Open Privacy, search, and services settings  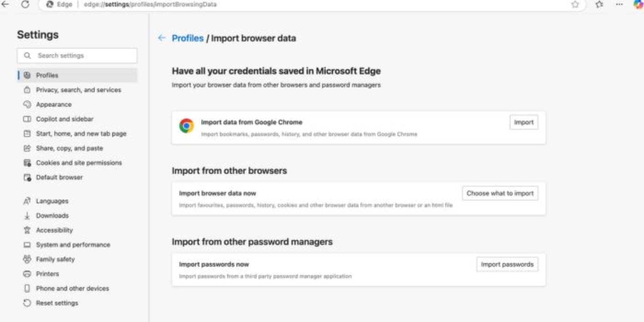click(78, 90)
